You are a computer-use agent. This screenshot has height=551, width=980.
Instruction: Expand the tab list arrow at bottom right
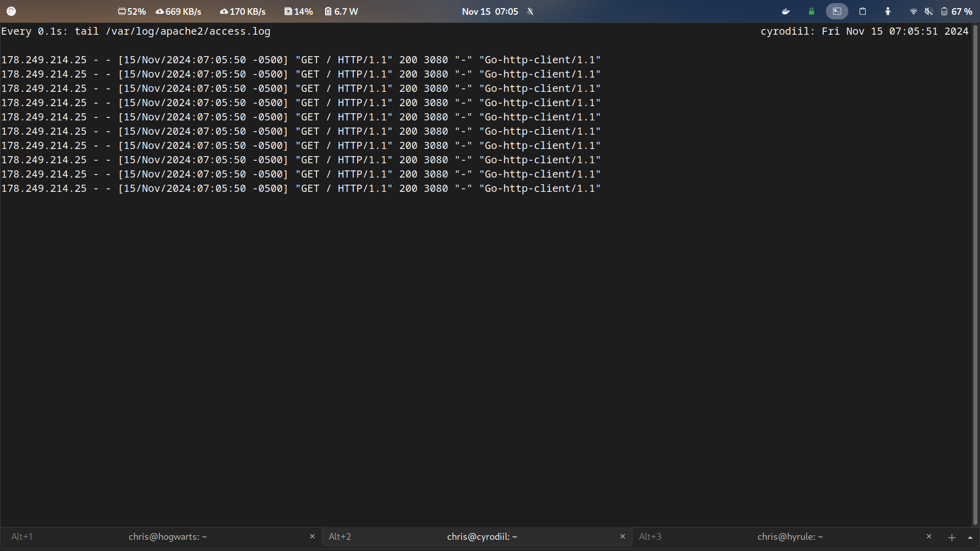[970, 537]
